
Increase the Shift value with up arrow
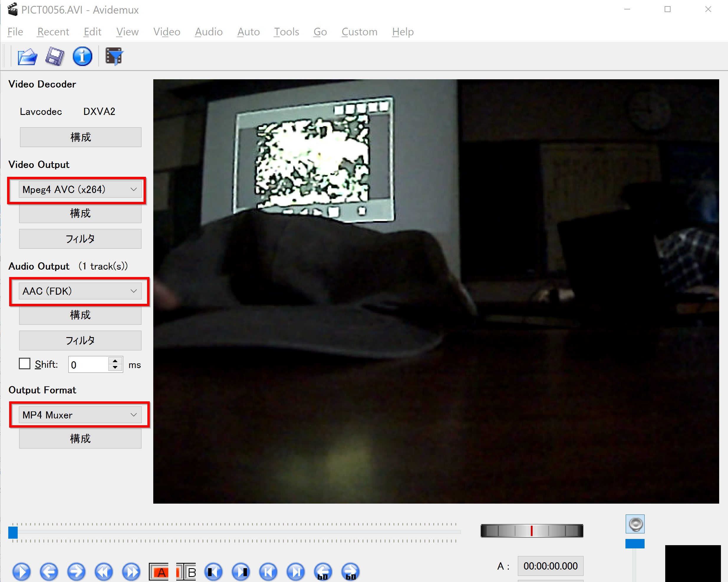pos(115,361)
